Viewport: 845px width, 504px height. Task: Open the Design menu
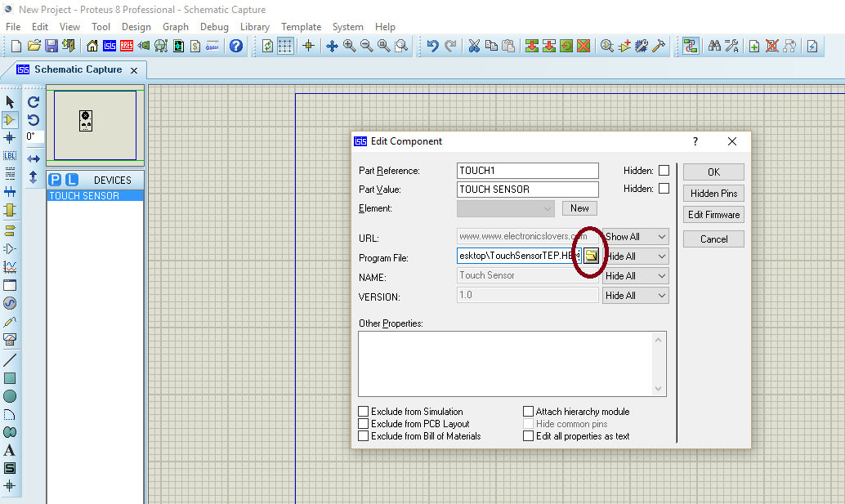point(136,26)
